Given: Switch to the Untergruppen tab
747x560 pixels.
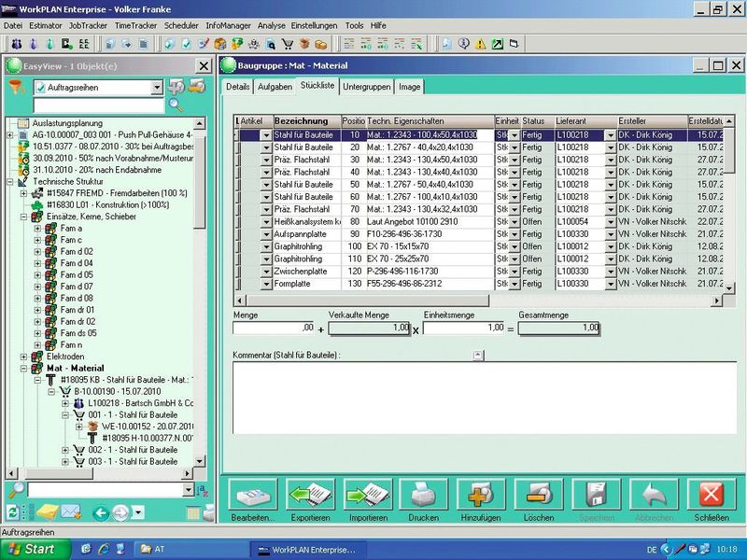Looking at the screenshot, I should [x=366, y=87].
